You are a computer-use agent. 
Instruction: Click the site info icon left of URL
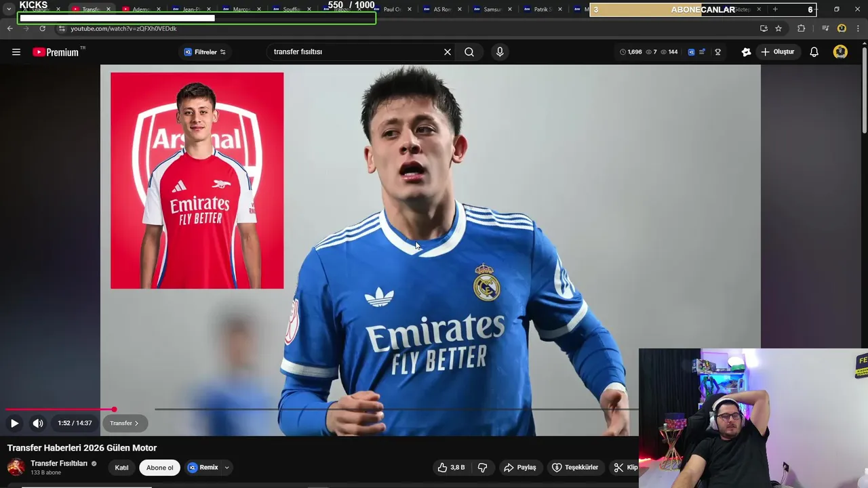(x=62, y=28)
